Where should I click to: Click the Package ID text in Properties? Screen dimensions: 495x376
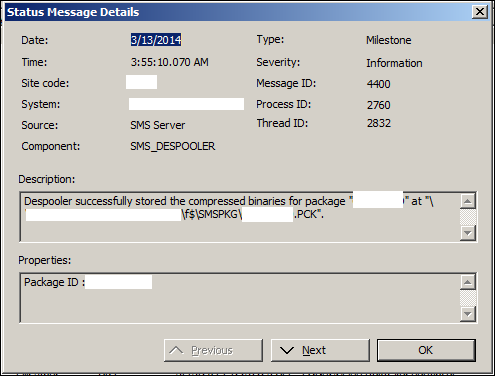(54, 282)
